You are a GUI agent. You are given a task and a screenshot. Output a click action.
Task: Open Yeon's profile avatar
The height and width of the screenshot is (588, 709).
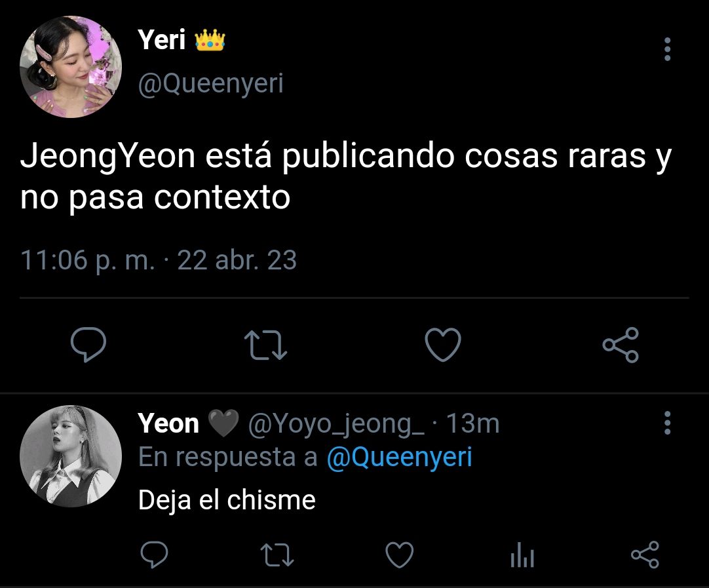pos(71,456)
